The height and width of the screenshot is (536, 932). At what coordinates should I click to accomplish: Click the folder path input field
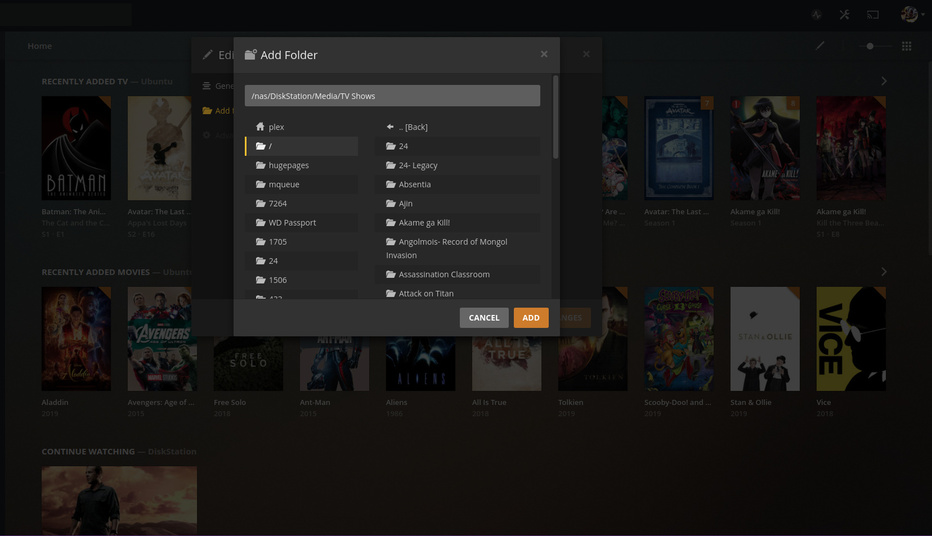pos(392,96)
